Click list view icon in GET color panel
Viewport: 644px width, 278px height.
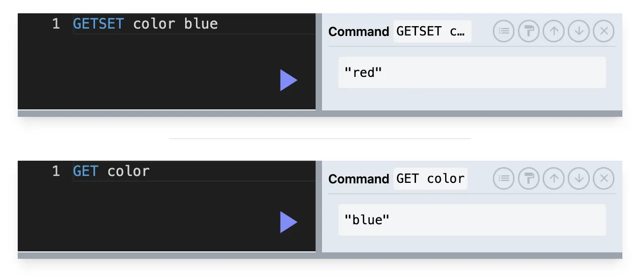[x=503, y=178]
